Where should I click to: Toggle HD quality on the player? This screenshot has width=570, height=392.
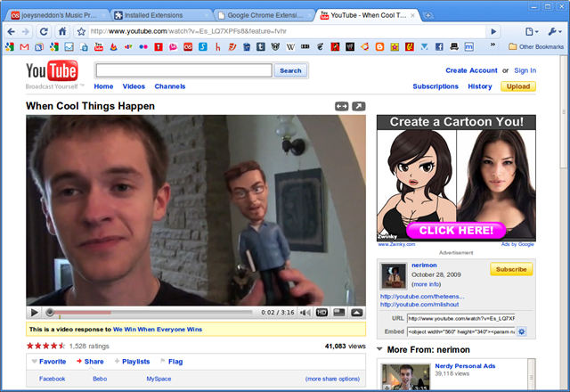coord(322,313)
